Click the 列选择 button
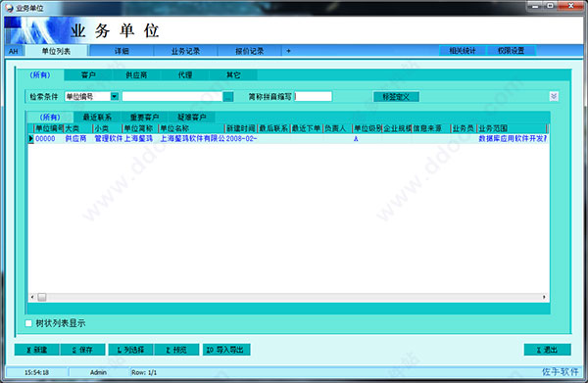 point(130,350)
